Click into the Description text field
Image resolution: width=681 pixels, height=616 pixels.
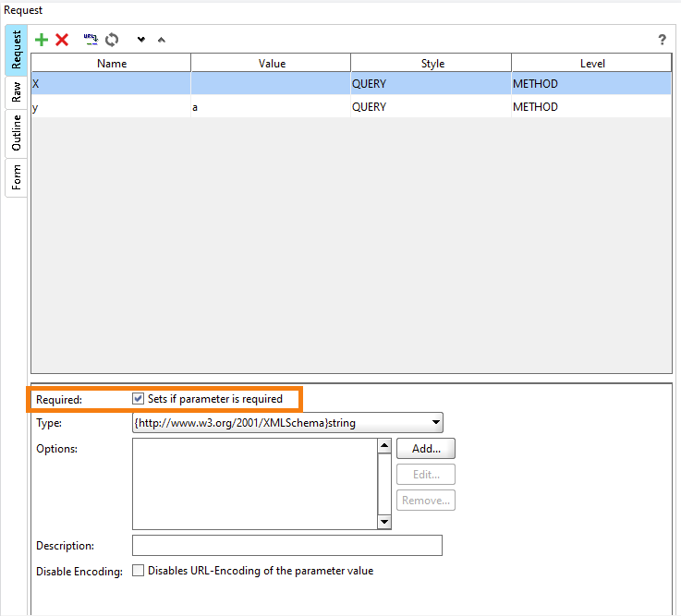coord(286,545)
